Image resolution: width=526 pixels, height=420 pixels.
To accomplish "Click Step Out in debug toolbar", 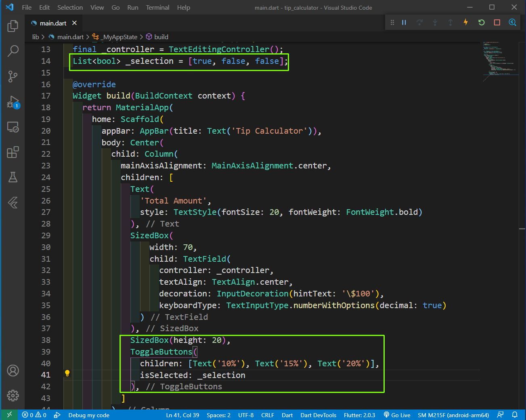I will click(451, 23).
